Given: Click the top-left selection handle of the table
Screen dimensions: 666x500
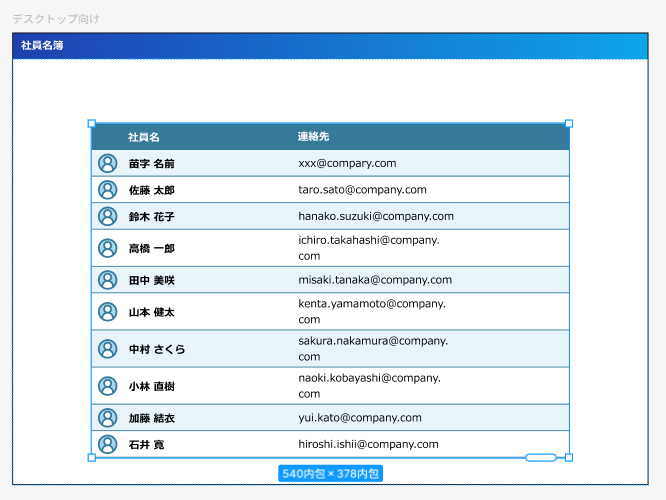Looking at the screenshot, I should click(x=92, y=124).
